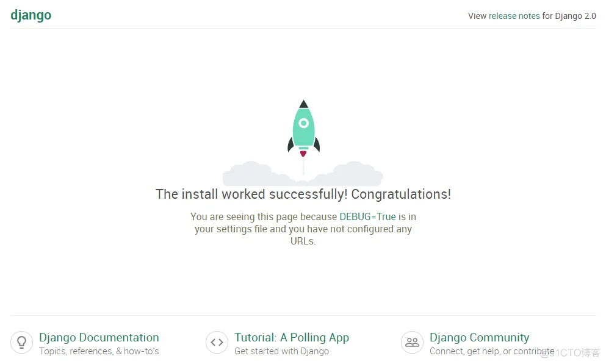
Task: Click 'for Django 2.0' text in header
Action: (x=569, y=16)
